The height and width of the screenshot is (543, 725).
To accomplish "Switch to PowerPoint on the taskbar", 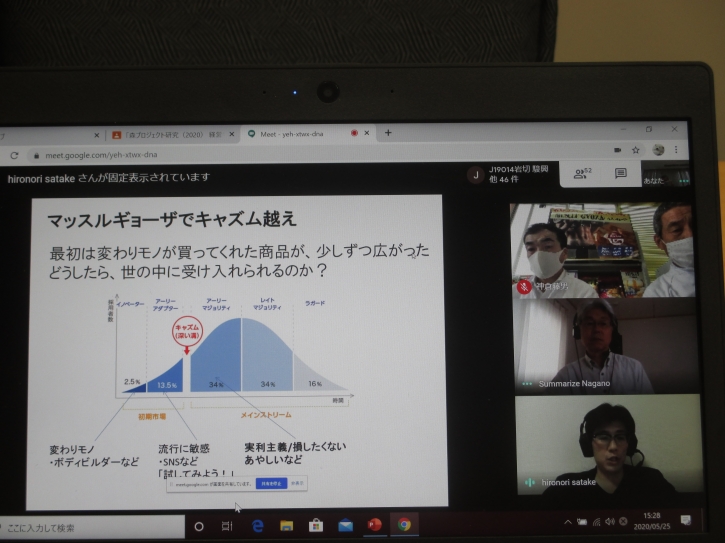I will [375, 524].
